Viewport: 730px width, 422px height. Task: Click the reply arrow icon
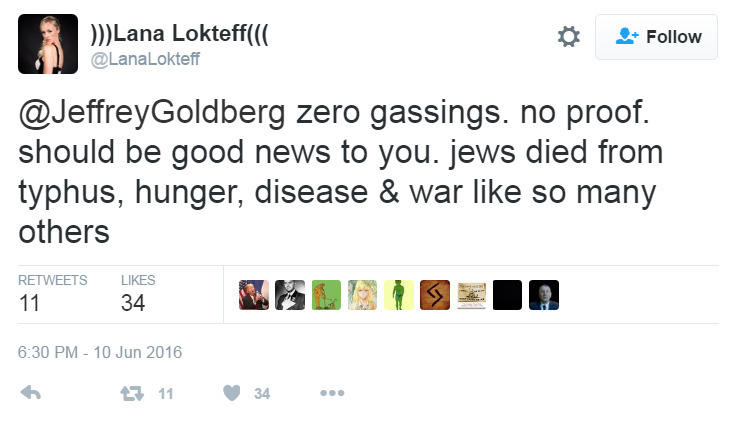(x=31, y=394)
